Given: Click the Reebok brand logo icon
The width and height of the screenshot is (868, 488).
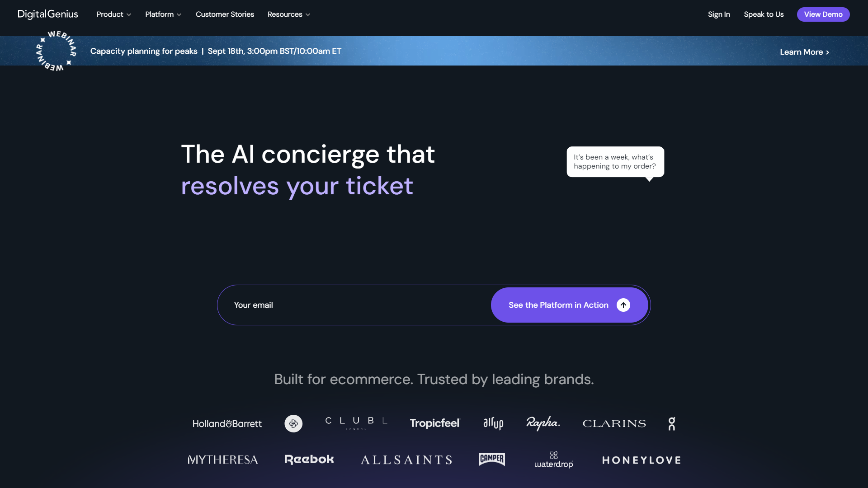Looking at the screenshot, I should click(x=309, y=460).
